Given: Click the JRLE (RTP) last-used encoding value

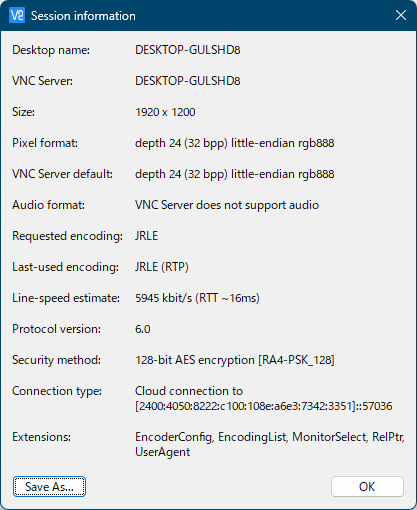Looking at the screenshot, I should click(x=162, y=267).
